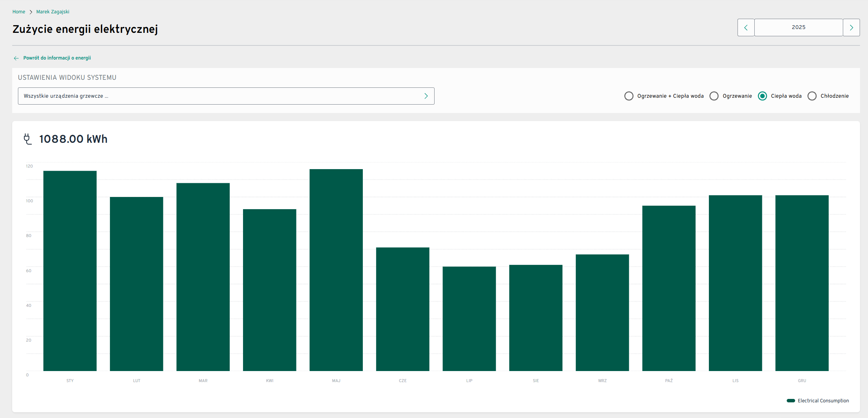Click chevron arrow in device selector
This screenshot has height=418, width=868.
pos(426,96)
